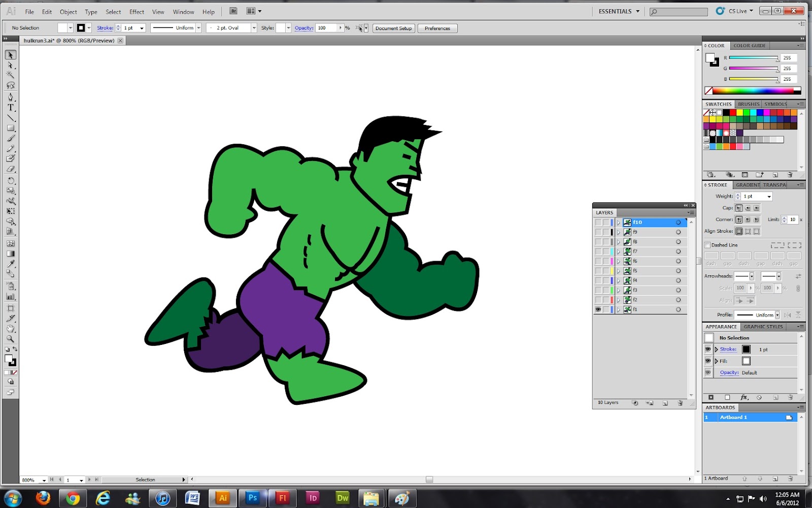Viewport: 812px width, 508px height.
Task: Expand the f5 layer contents
Action: click(x=619, y=271)
